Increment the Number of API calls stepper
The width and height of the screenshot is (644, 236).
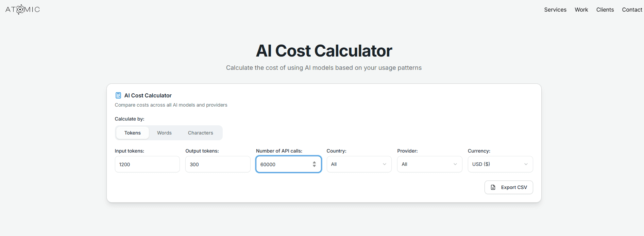(314, 162)
